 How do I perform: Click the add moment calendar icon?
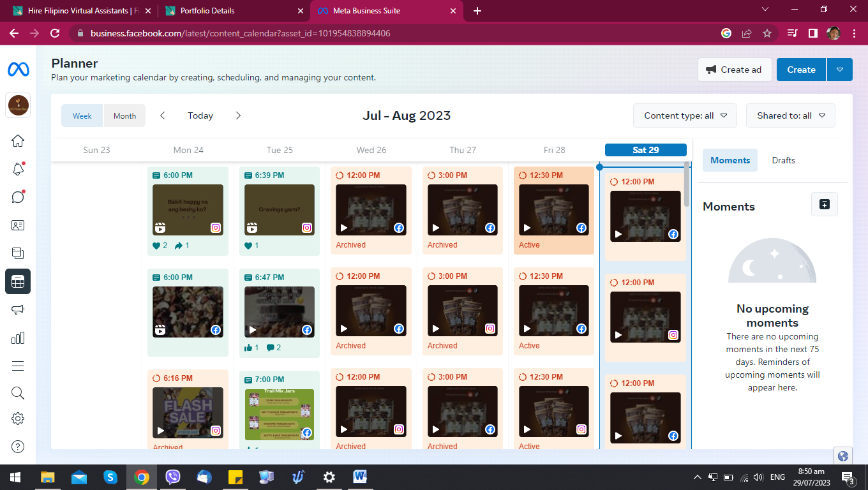pos(825,204)
